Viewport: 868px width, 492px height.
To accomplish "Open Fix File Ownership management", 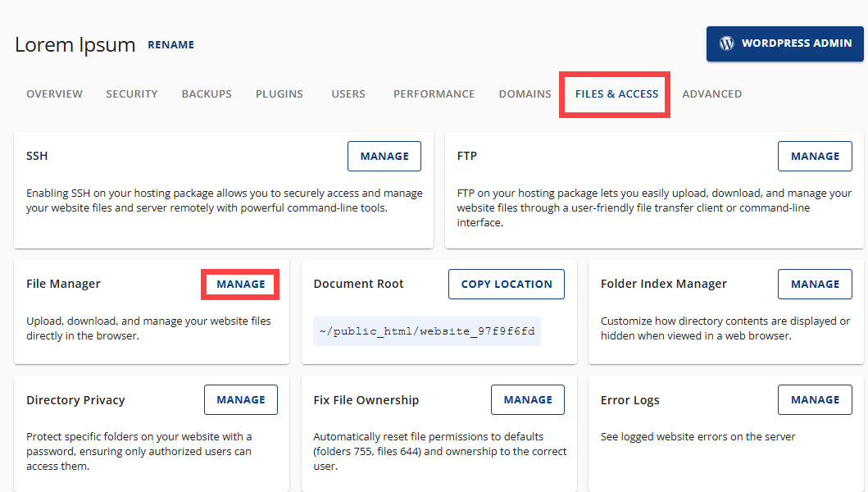I will pyautogui.click(x=527, y=399).
